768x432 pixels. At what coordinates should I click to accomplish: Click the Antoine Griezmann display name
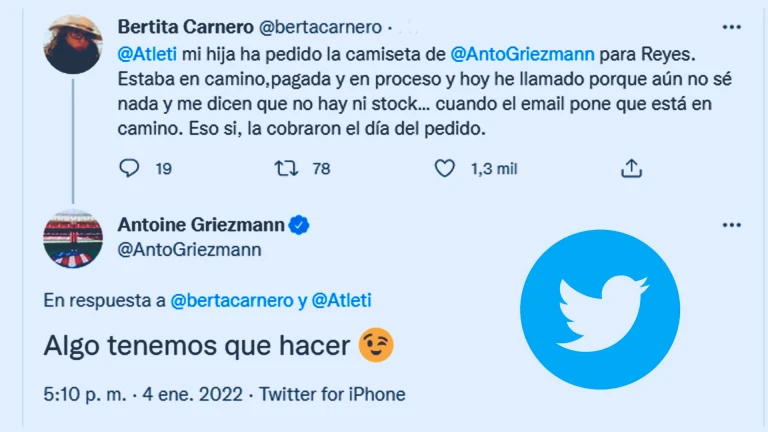click(x=199, y=225)
